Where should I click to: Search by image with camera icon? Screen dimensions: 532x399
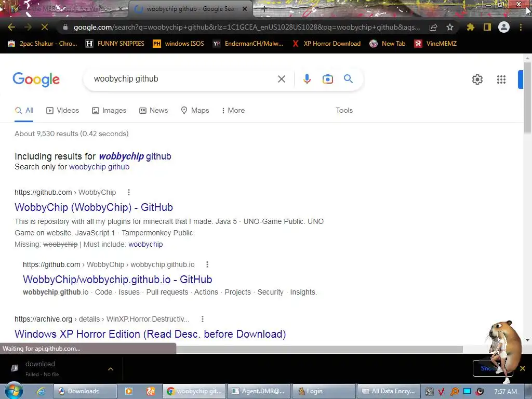coord(327,79)
